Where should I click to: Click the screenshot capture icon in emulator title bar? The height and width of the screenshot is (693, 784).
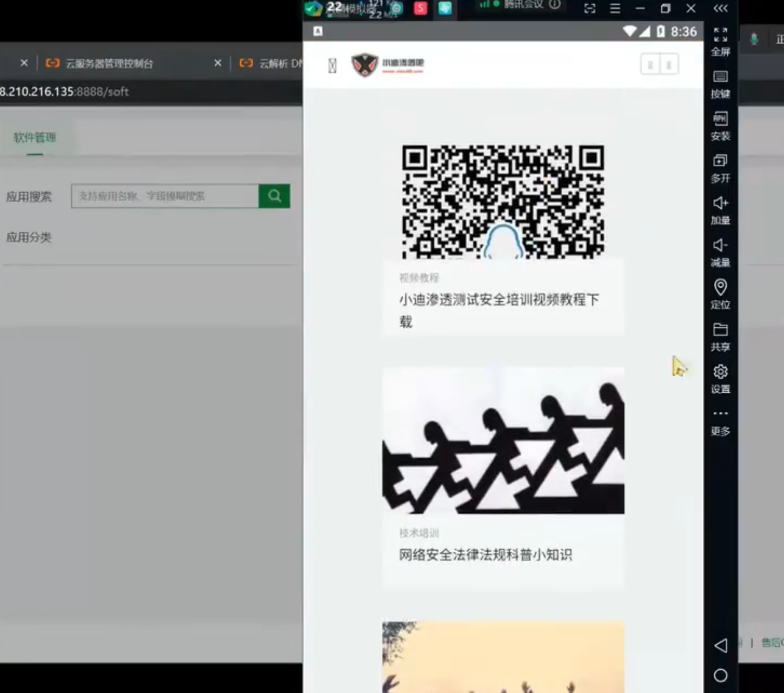(x=590, y=8)
